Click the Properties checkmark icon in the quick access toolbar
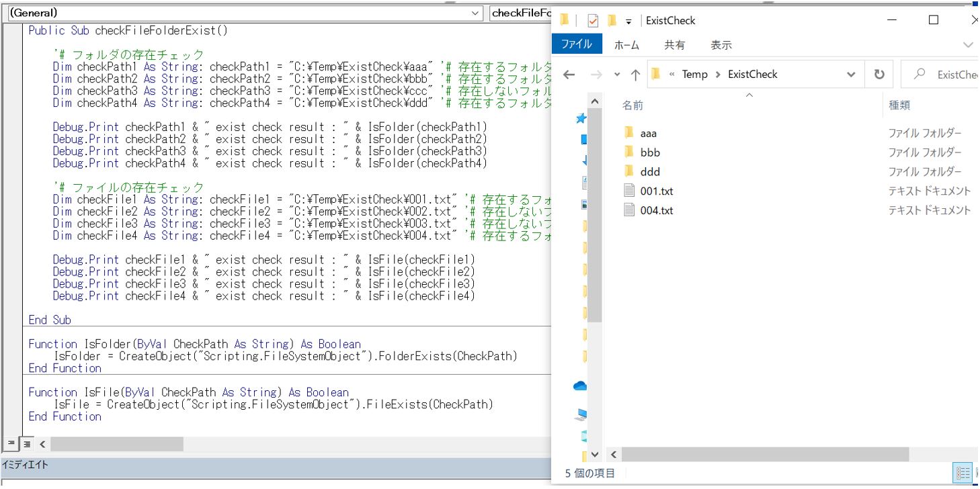Viewport: 980px width, 489px height. pyautogui.click(x=593, y=21)
